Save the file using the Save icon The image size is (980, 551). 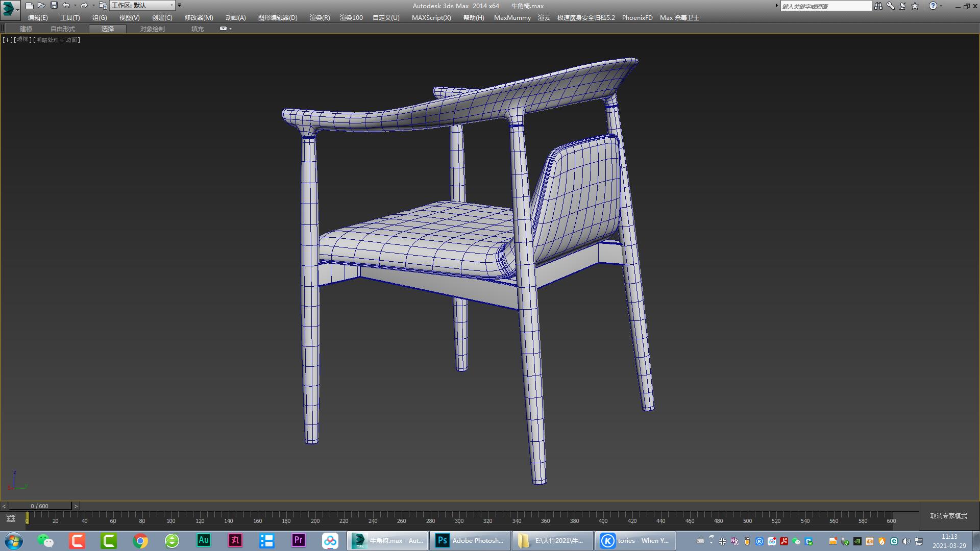[x=53, y=6]
